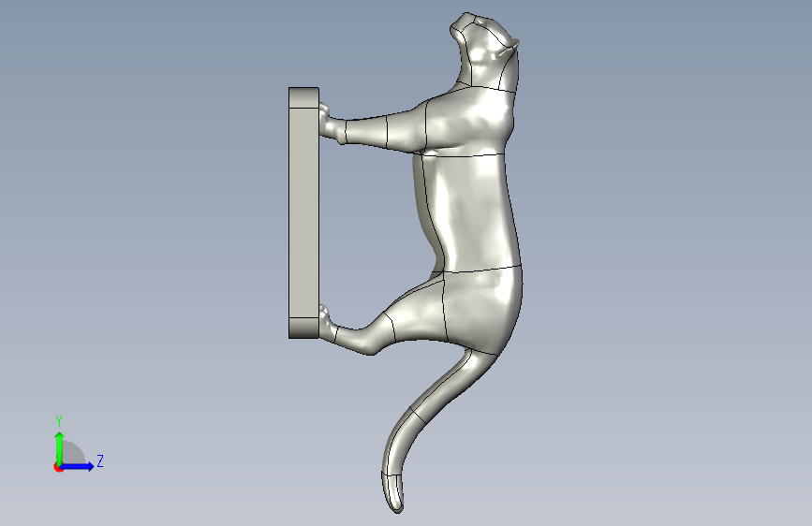The image size is (812, 526).
Task: Select the rectangular base plate of the model
Action: click(303, 212)
